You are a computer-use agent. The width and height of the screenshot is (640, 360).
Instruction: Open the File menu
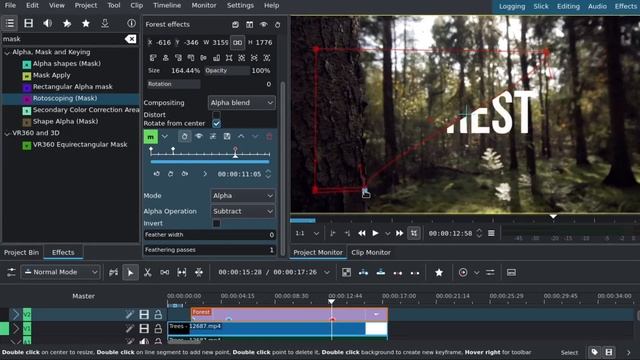pos(10,5)
